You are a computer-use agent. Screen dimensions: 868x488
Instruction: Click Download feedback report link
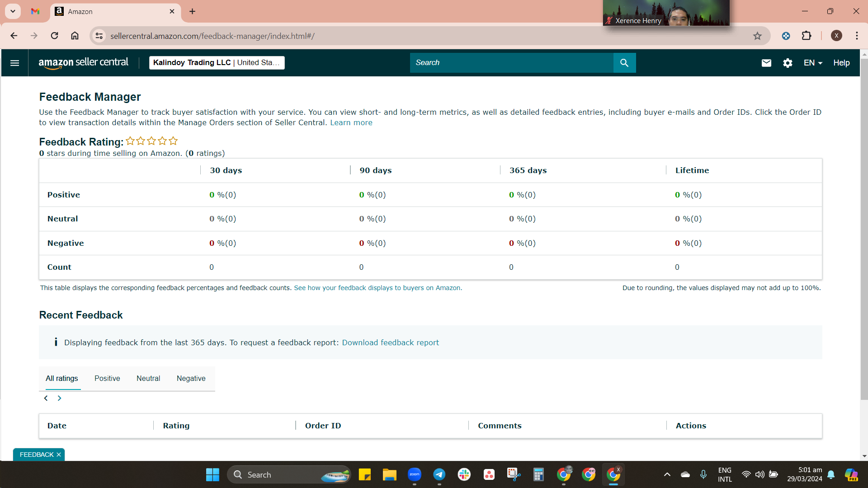[391, 343]
